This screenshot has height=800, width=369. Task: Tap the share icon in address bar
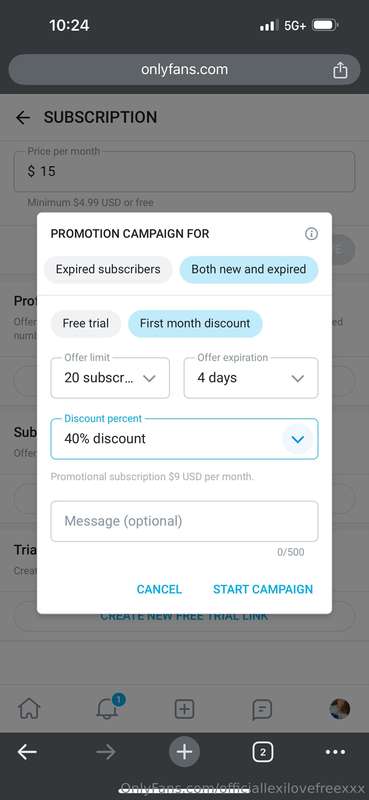pos(340,70)
